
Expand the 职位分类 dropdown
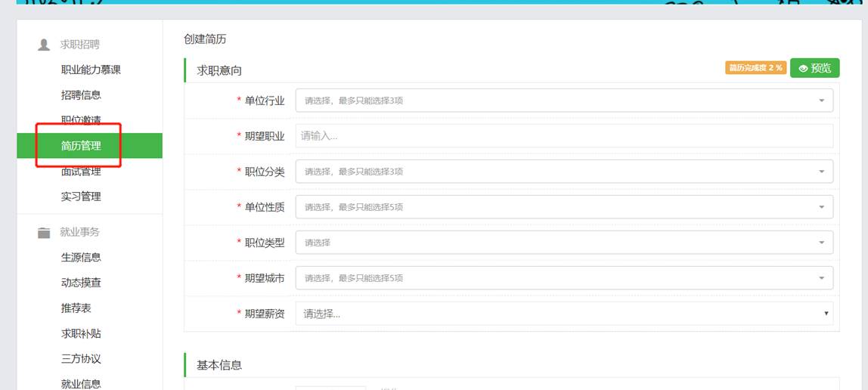click(564, 172)
